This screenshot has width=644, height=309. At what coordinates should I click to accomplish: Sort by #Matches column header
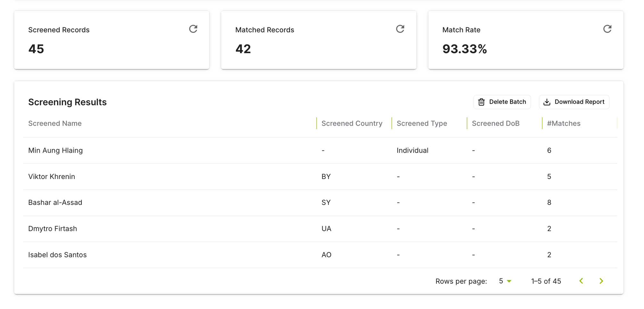click(x=564, y=124)
